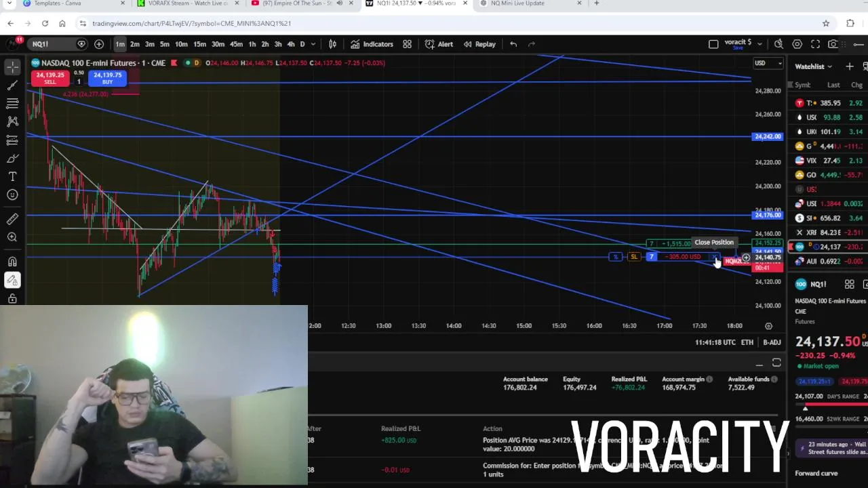The width and height of the screenshot is (868, 488).
Task: Open chart settings hexagon icon
Action: (797, 44)
